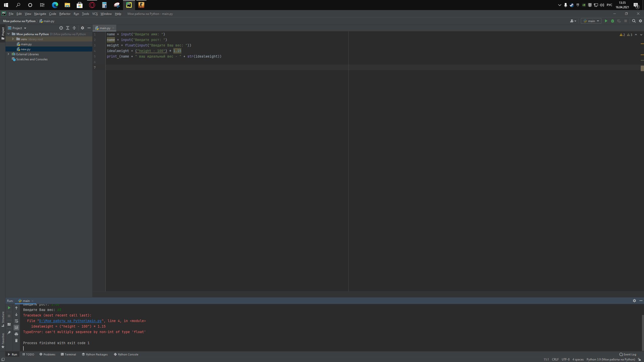Click the Debug bug icon in top toolbar
Viewport: 644px width, 362px height.
coord(613,21)
